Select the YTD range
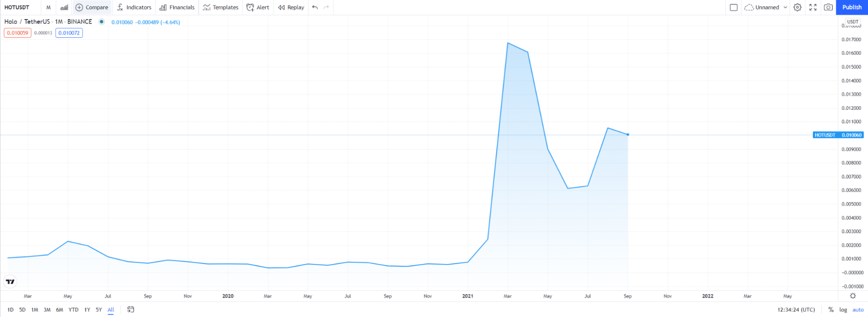The width and height of the screenshot is (868, 317). click(x=73, y=310)
